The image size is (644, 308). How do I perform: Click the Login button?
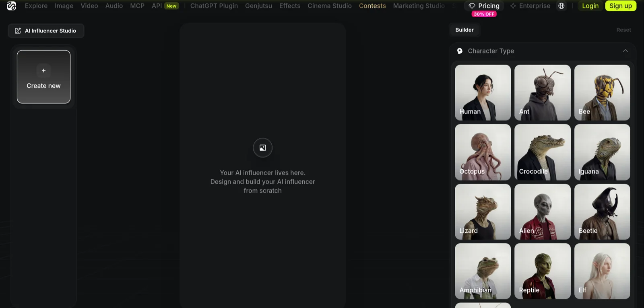click(590, 6)
